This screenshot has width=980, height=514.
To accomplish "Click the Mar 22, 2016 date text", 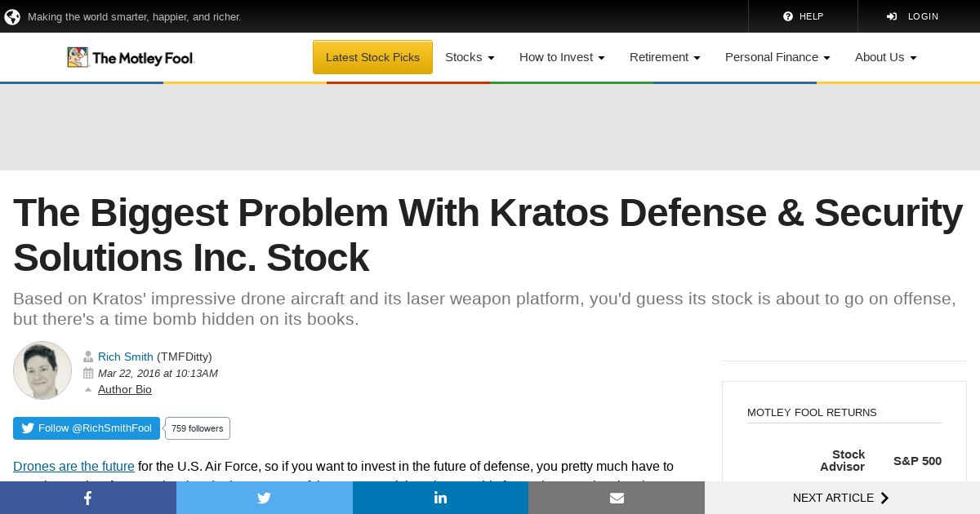I will click(x=158, y=373).
